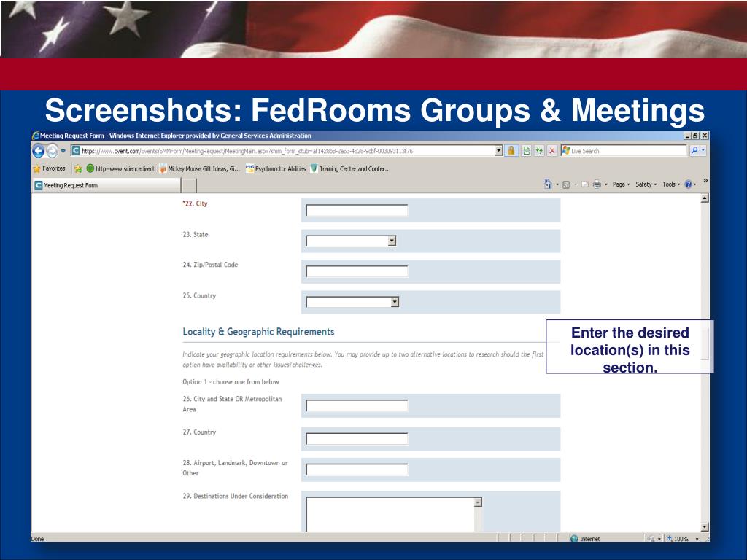Click the Internet Explorer logo in title bar
Viewport: 747px width, 560px height.
[35, 136]
